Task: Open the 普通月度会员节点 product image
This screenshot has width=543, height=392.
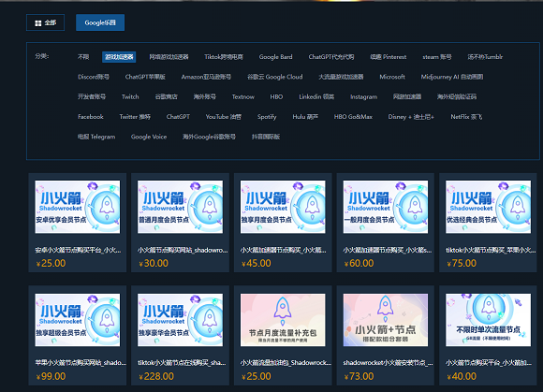Action: 180,207
